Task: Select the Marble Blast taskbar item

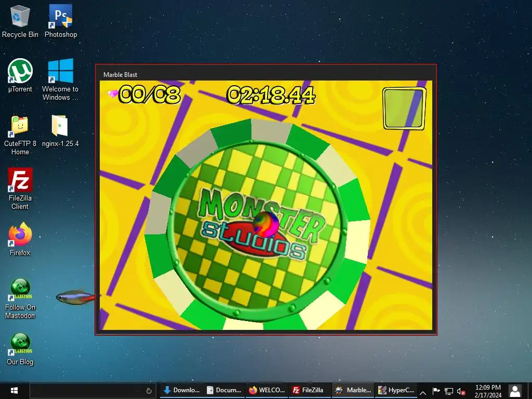Action: (353, 390)
